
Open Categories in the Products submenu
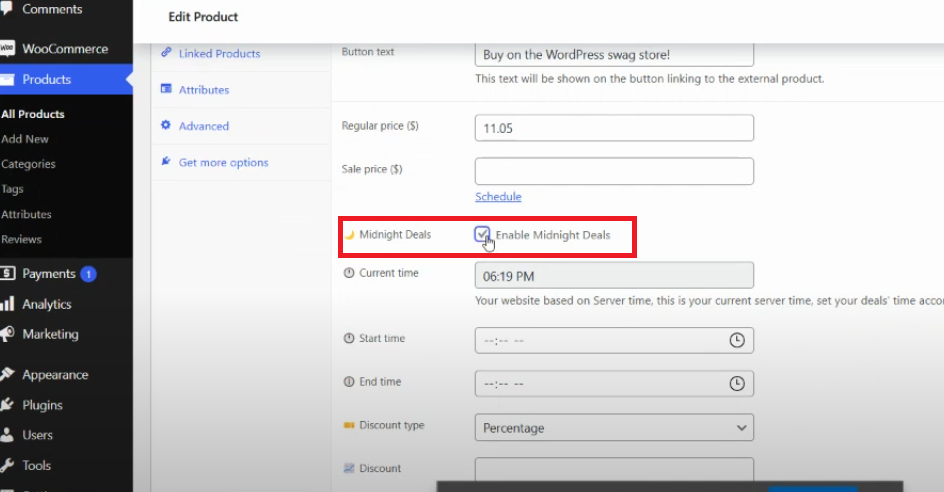[28, 164]
